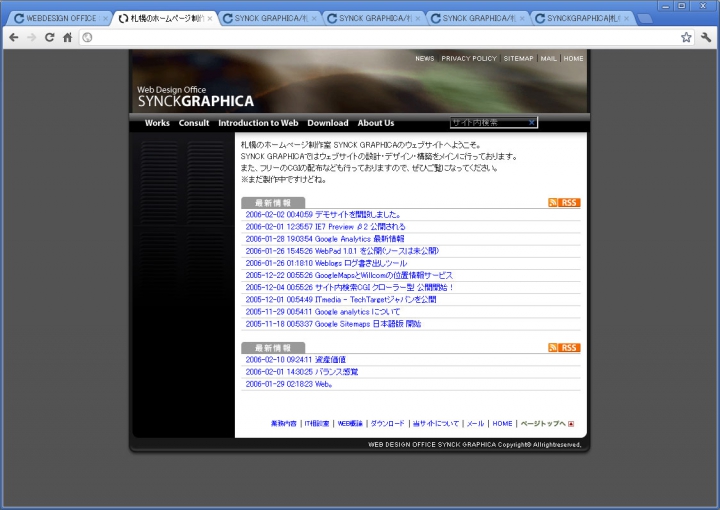Image resolution: width=720 pixels, height=510 pixels.
Task: Click the IT相談室 footer link
Action: (317, 424)
